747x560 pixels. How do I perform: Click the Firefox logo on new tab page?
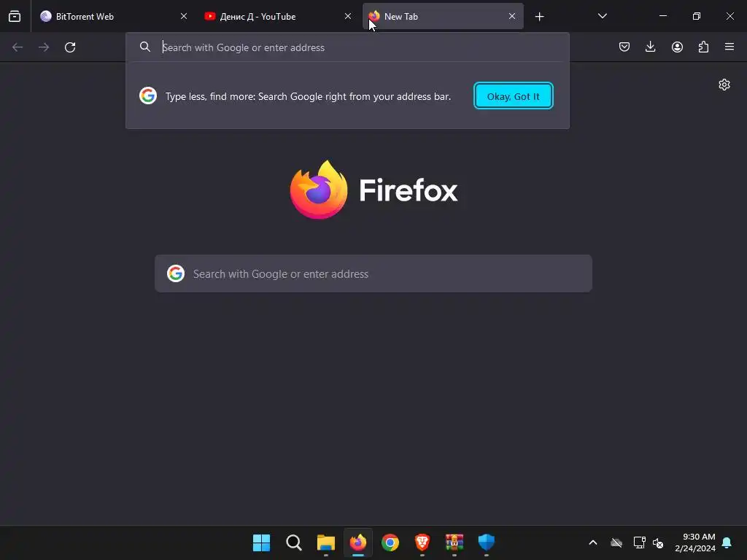tap(374, 190)
